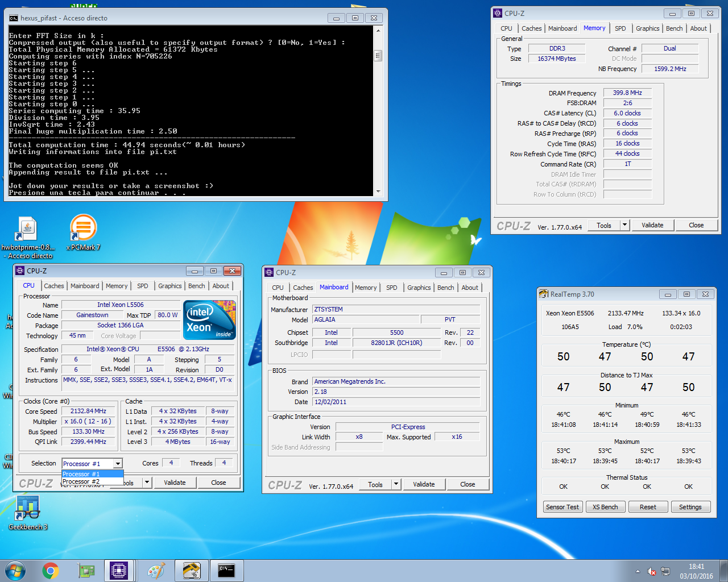
Task: Click the RealTemp Sensor Test button
Action: pyautogui.click(x=562, y=507)
